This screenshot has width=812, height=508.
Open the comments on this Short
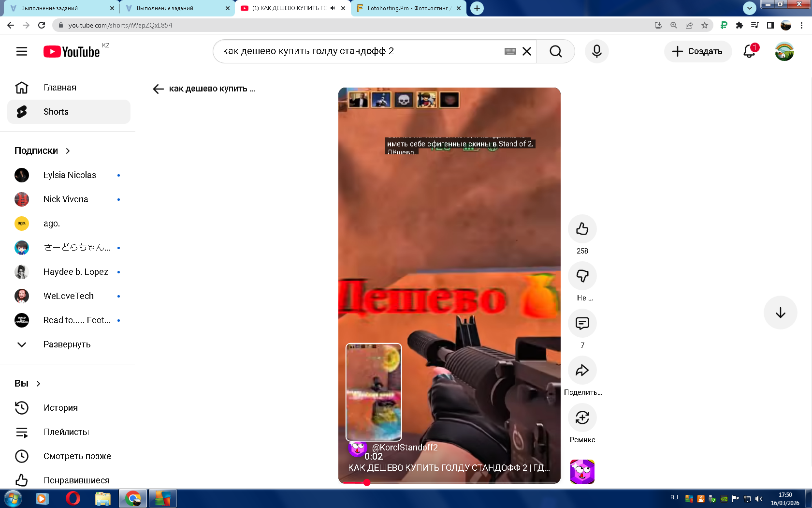(x=582, y=323)
